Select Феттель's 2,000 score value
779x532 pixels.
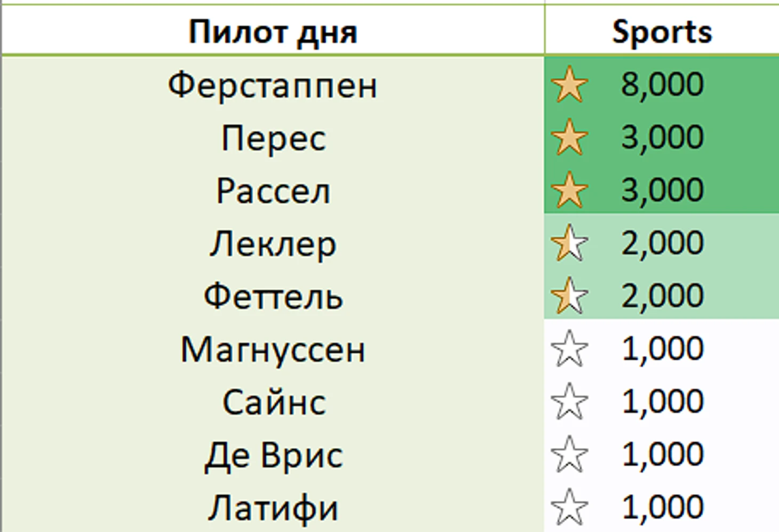[x=662, y=296]
